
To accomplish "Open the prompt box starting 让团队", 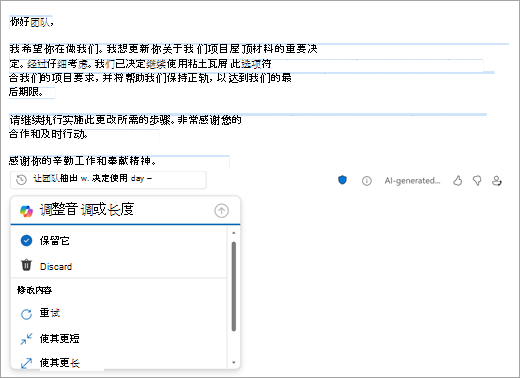I will 108,180.
